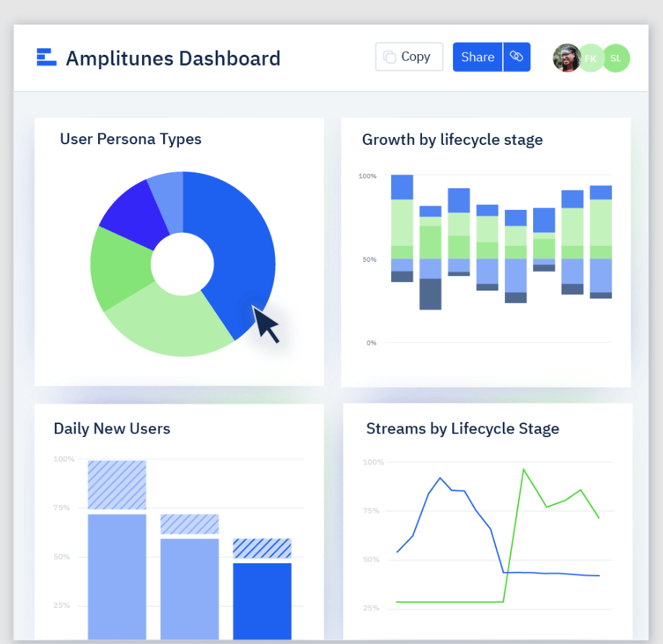Click the dark blue bar in Daily New Users

pyautogui.click(x=262, y=601)
